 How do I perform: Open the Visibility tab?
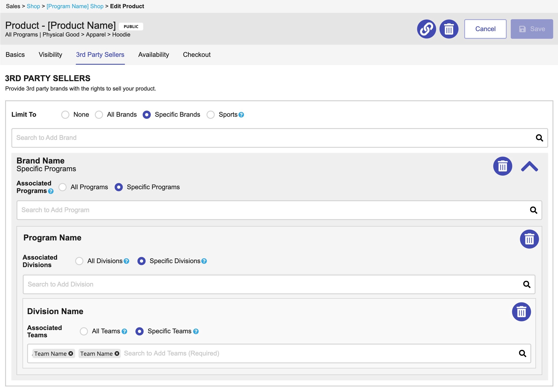pos(50,55)
